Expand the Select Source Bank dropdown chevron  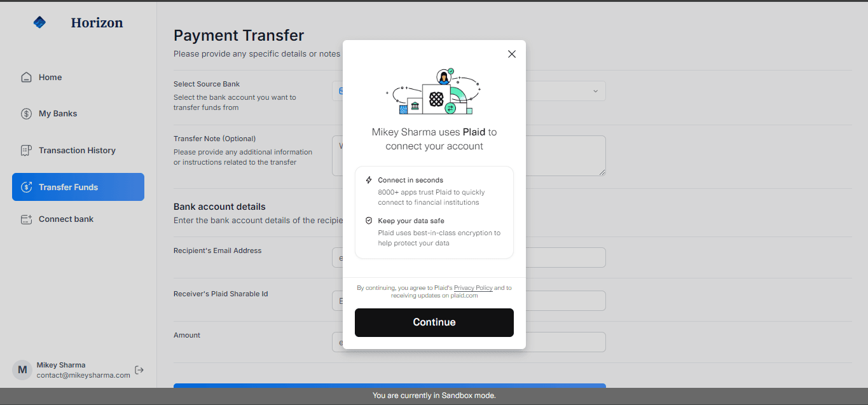pyautogui.click(x=596, y=91)
